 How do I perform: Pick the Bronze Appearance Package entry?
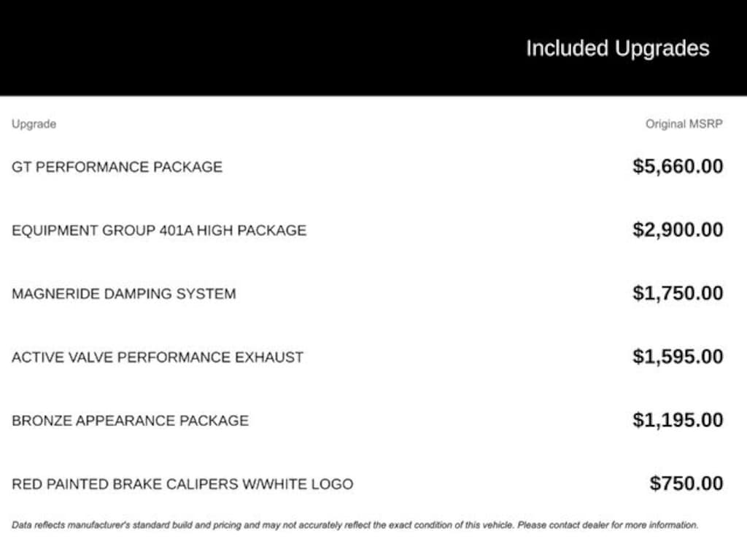(130, 421)
